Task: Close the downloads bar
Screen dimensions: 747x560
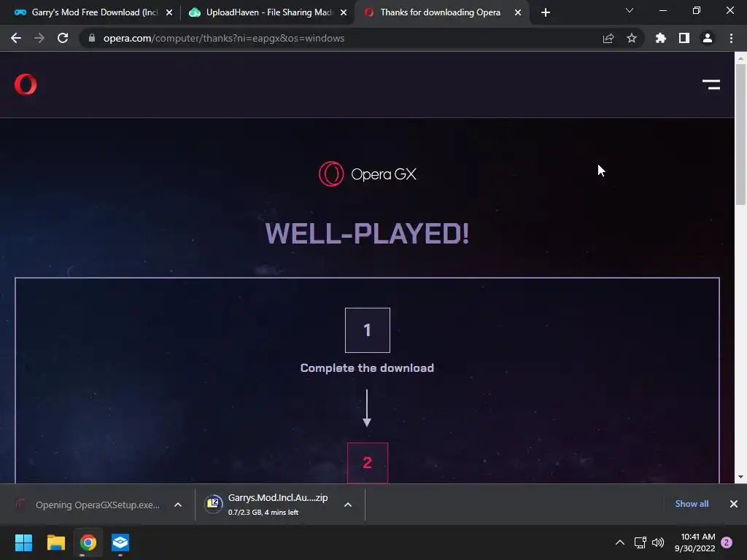Action: 734,504
